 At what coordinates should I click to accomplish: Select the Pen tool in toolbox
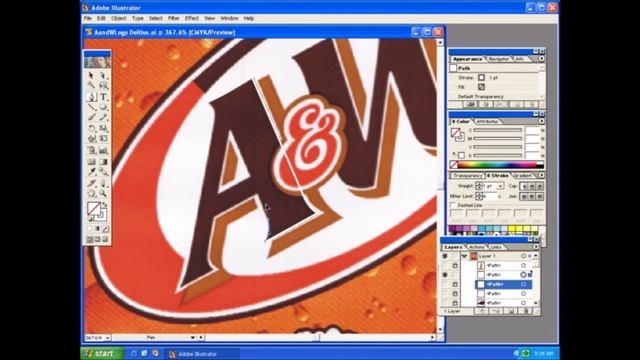pos(91,97)
